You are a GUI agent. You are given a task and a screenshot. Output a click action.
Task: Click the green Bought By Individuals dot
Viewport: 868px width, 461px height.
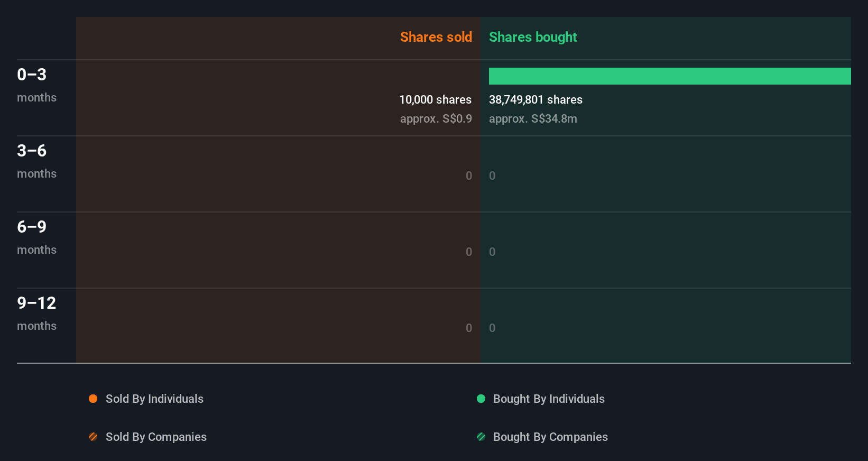coord(481,399)
